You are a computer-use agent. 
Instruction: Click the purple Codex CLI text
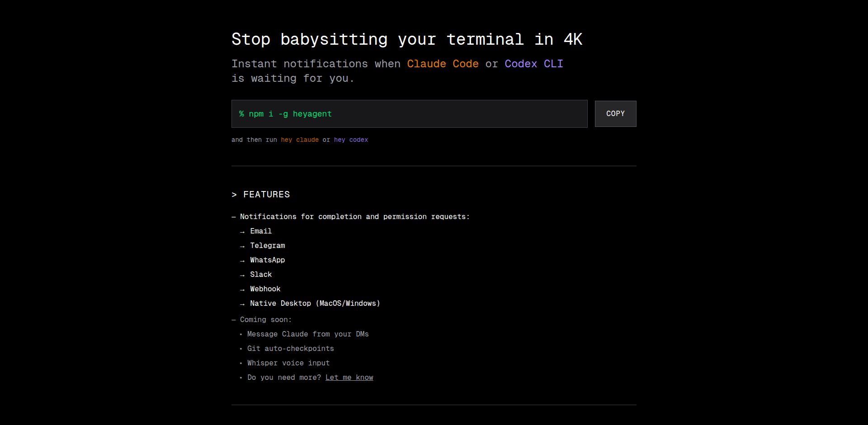click(534, 64)
